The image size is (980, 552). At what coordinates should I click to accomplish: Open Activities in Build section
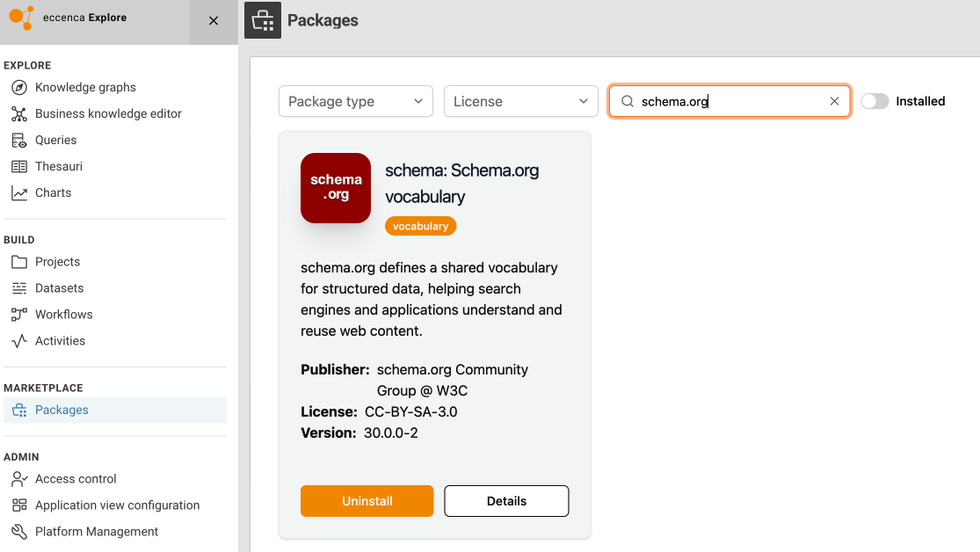pos(115,341)
